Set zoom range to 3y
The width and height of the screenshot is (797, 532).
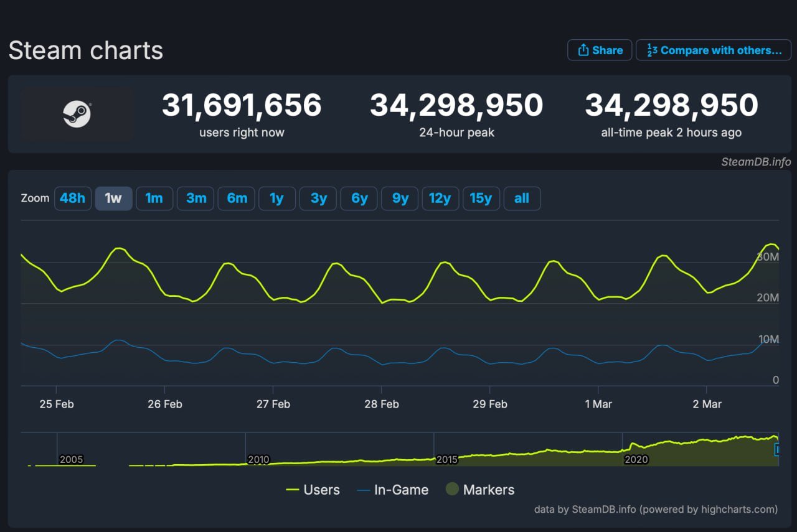(x=318, y=198)
